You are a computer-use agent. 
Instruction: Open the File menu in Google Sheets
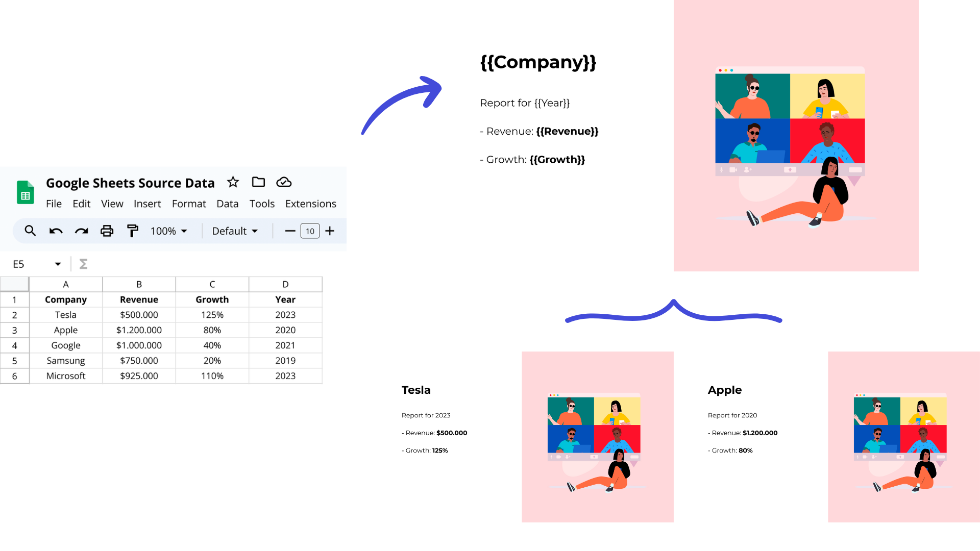point(54,203)
